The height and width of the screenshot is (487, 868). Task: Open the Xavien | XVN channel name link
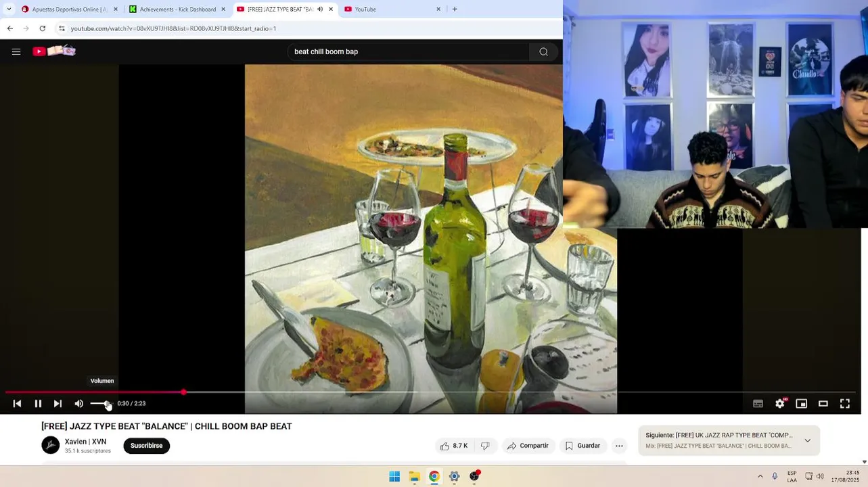click(x=85, y=442)
